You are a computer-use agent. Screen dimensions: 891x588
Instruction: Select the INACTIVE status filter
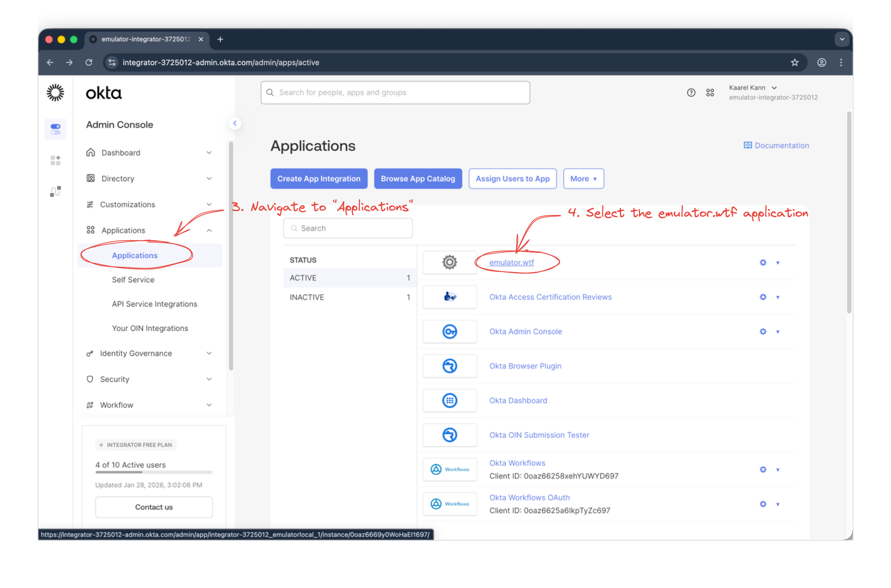pos(306,297)
